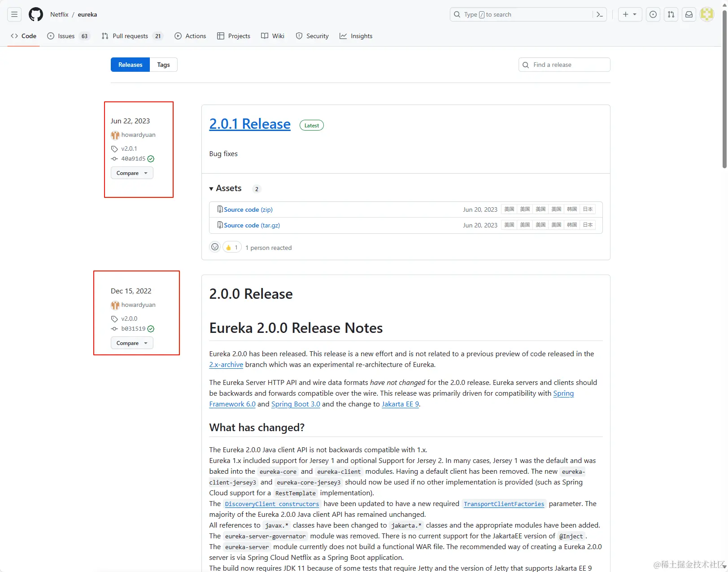Click the Issues count badge 63
This screenshot has width=728, height=572.
[84, 36]
